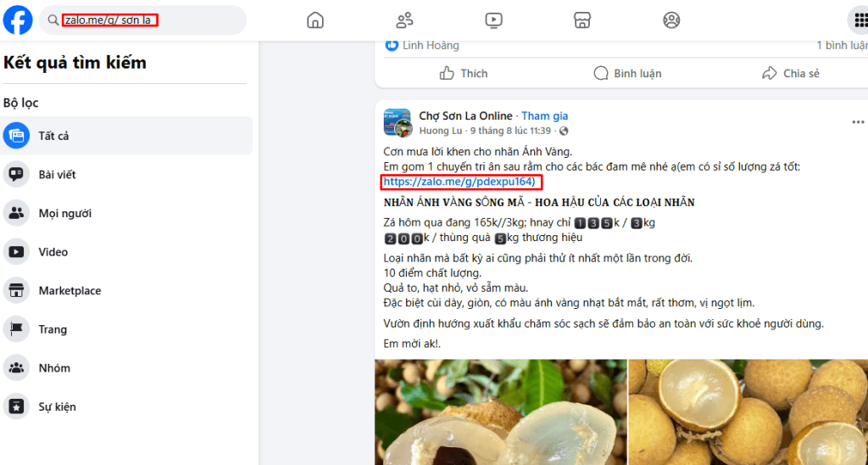Screen dimensions: 868x465
Task: Filter results by Nhóm
Action: (126, 368)
